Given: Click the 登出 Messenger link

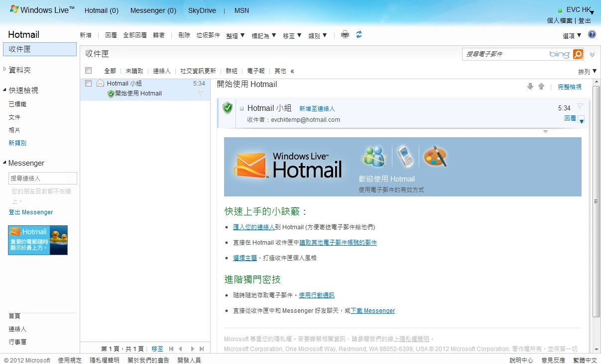Looking at the screenshot, I should [x=31, y=212].
